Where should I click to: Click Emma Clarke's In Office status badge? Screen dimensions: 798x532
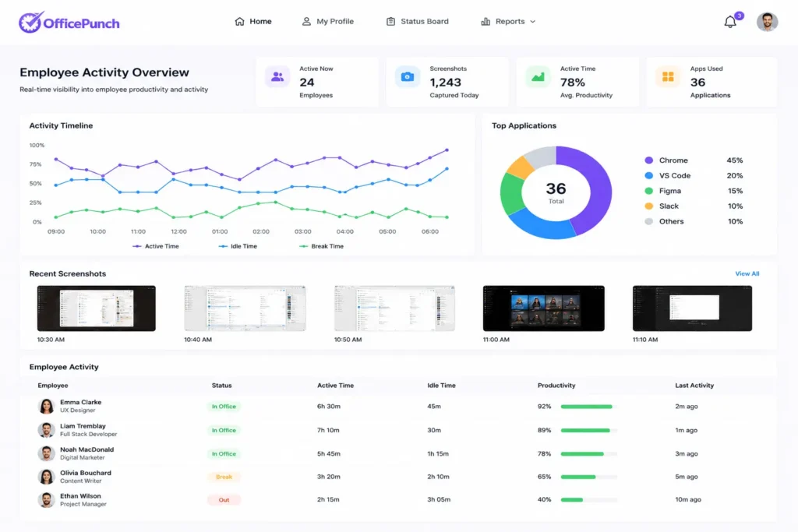coord(224,407)
